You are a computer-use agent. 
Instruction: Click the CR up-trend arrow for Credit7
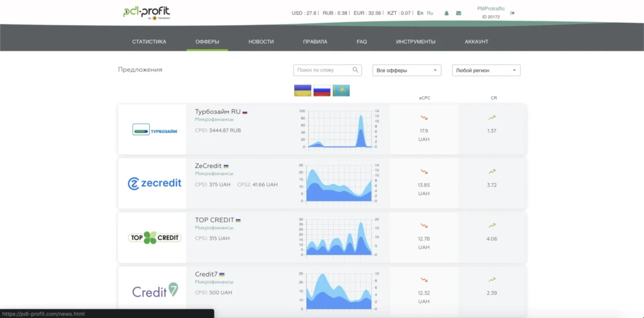point(492,280)
